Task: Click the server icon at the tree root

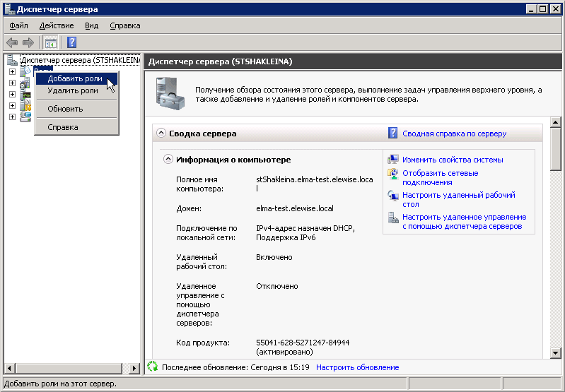Action: [13, 61]
